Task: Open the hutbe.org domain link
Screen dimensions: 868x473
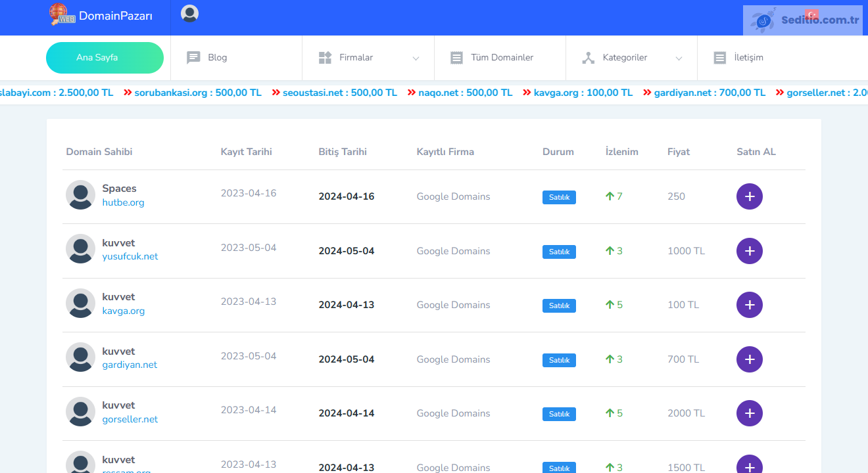Action: point(123,203)
